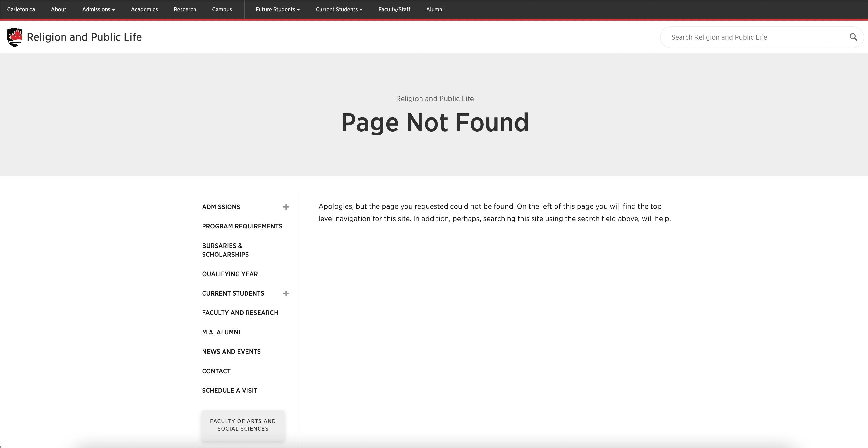
Task: Open the Future Students dropdown menu
Action: click(x=277, y=9)
